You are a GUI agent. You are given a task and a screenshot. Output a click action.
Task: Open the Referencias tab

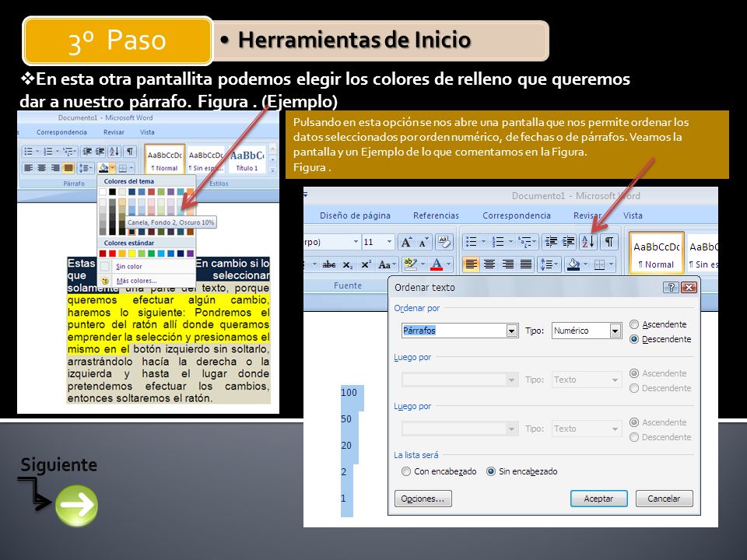click(x=436, y=215)
